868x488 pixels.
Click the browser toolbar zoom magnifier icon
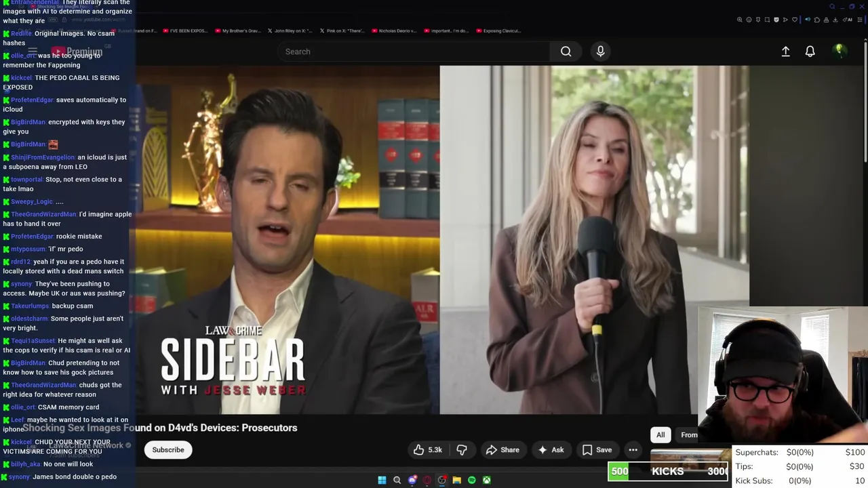click(x=739, y=20)
